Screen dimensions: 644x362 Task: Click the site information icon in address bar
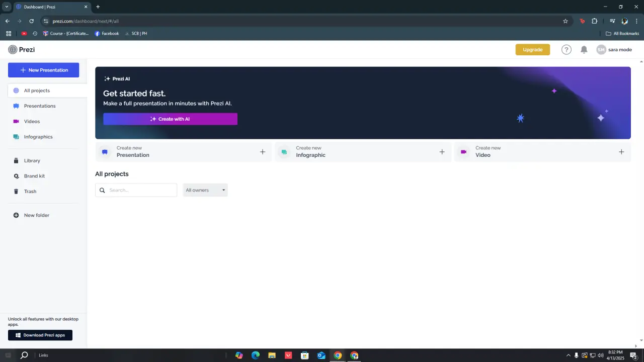tap(45, 21)
